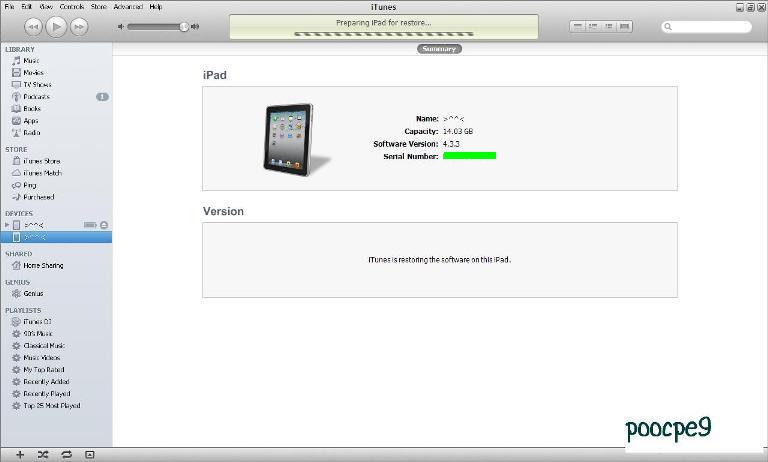Screen dimensions: 768x462
Task: Open Ping in the Store section
Action: (29, 185)
